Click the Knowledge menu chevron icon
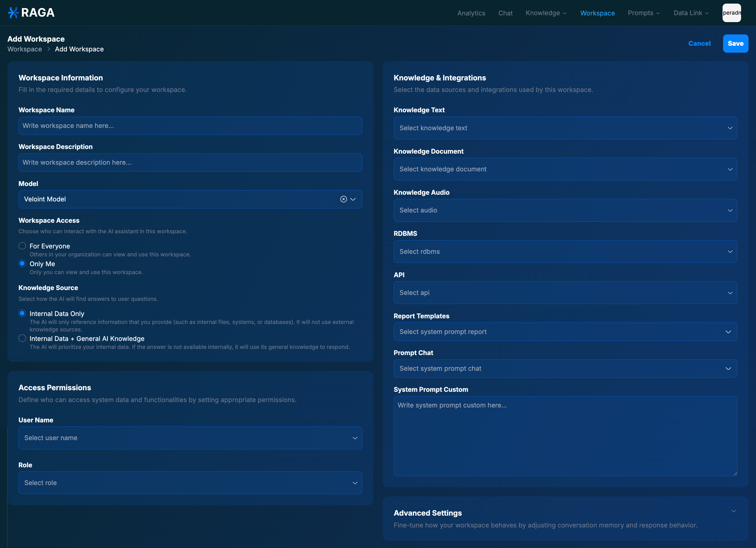The width and height of the screenshot is (756, 548). tap(565, 13)
